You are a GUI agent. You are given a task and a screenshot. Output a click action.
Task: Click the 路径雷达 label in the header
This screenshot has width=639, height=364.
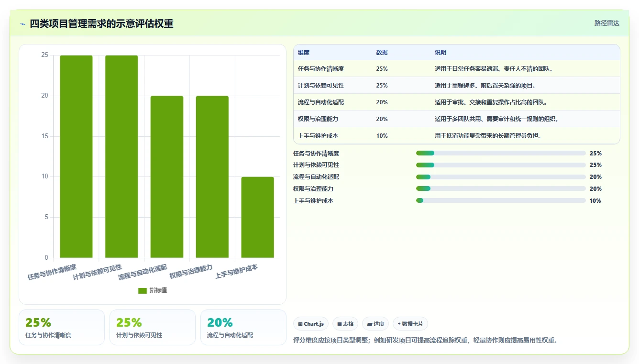pyautogui.click(x=606, y=23)
